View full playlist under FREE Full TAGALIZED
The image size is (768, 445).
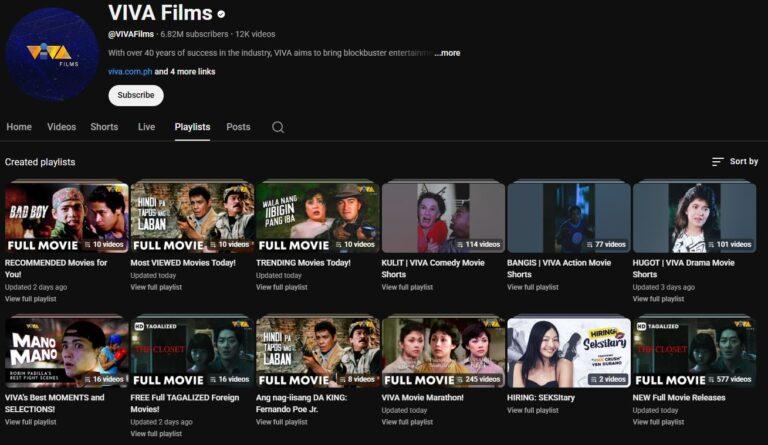click(156, 433)
